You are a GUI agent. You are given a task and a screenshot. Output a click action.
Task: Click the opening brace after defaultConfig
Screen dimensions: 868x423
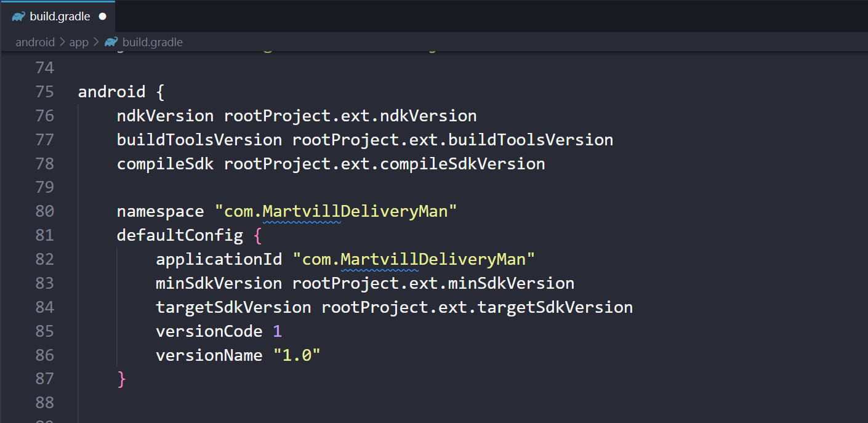[x=258, y=235]
